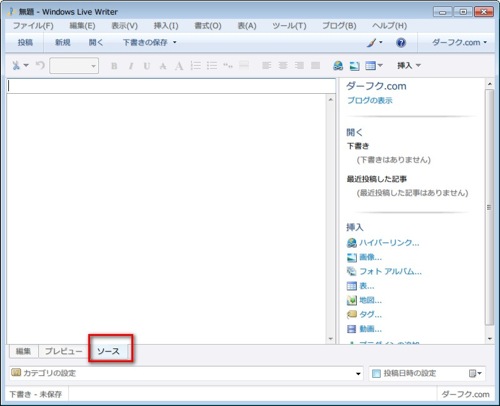Click the 開く button in toolbar
This screenshot has width=500, height=406.
pyautogui.click(x=96, y=43)
